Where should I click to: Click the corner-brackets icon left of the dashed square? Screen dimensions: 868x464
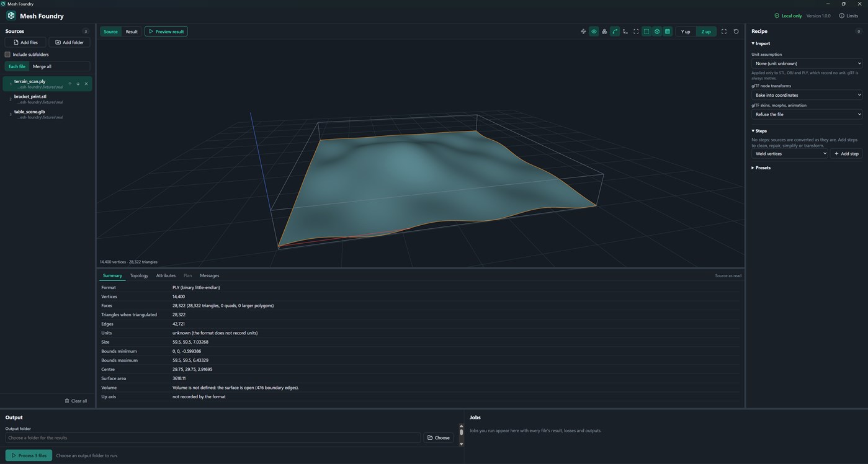click(x=636, y=32)
